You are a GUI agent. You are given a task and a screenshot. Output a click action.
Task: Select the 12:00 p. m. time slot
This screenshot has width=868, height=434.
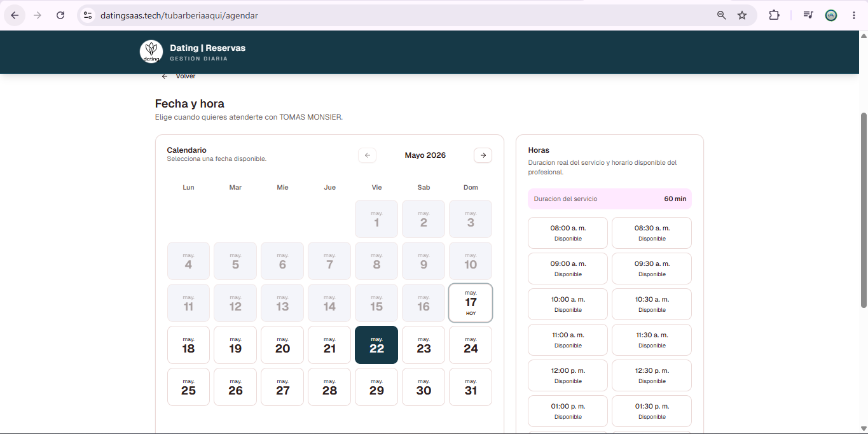click(x=568, y=375)
